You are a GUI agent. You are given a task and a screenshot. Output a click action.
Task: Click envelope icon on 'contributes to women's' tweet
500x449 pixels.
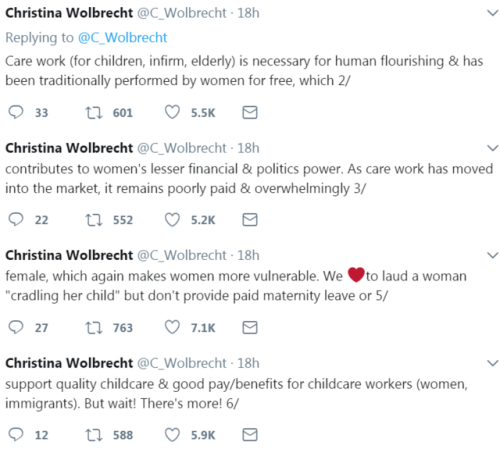250,220
